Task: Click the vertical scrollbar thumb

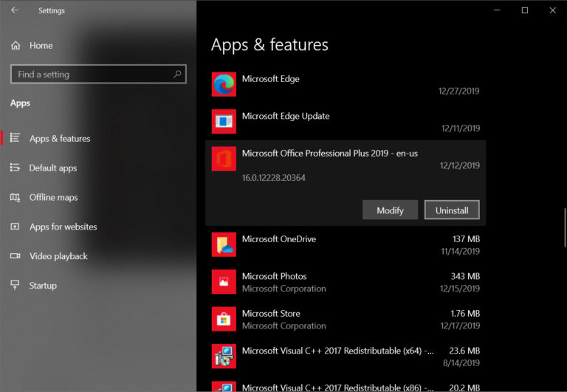Action: coord(565,228)
